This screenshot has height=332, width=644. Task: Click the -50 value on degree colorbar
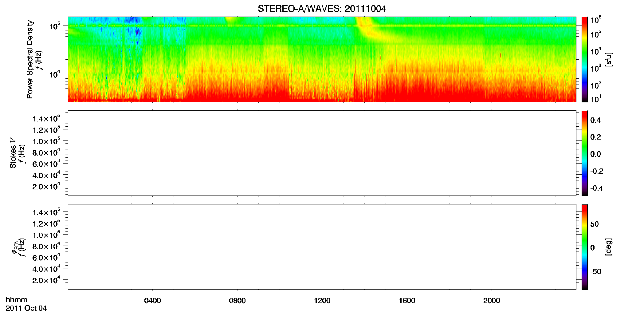click(x=596, y=271)
